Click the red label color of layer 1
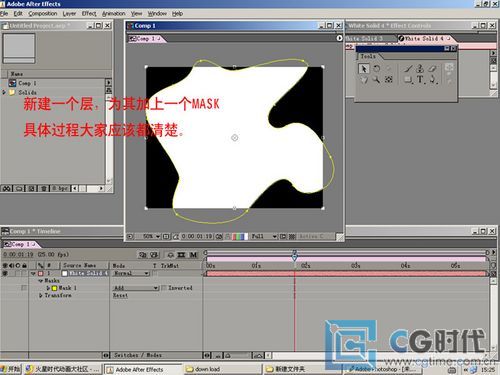 pos(41,273)
